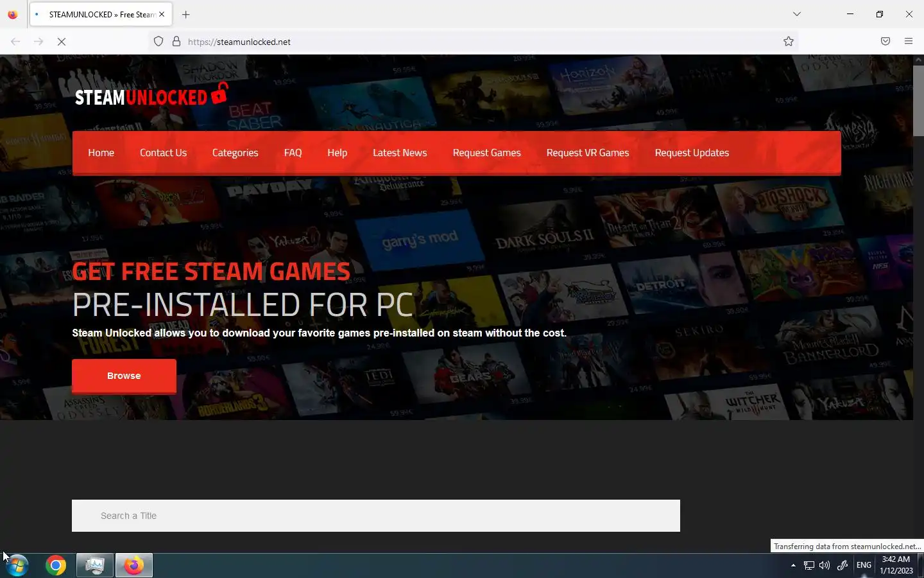Open the Categories menu item

pyautogui.click(x=235, y=153)
